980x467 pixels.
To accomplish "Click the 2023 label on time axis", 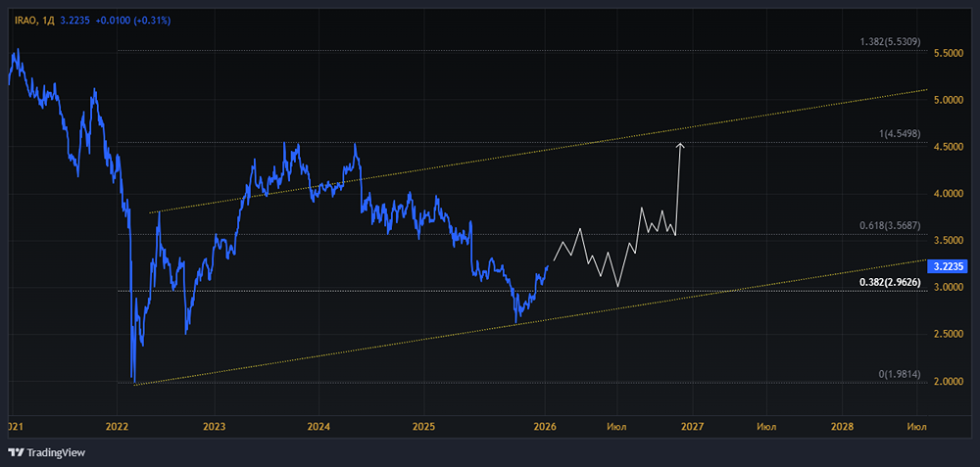I will (x=215, y=427).
